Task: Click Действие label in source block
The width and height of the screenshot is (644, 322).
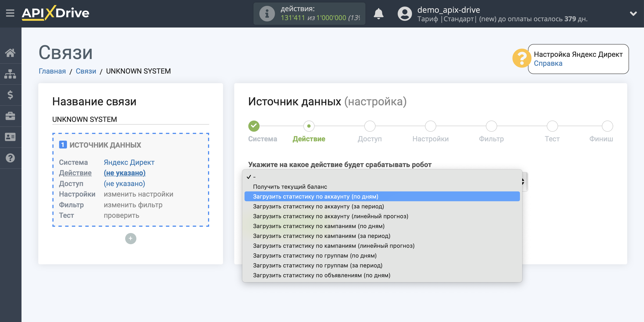Action: point(75,173)
